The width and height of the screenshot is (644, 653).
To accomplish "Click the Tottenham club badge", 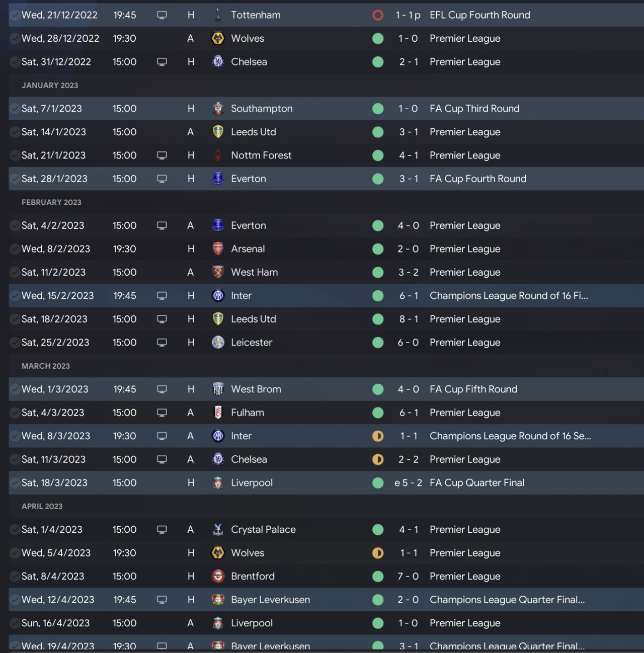I will tap(218, 15).
